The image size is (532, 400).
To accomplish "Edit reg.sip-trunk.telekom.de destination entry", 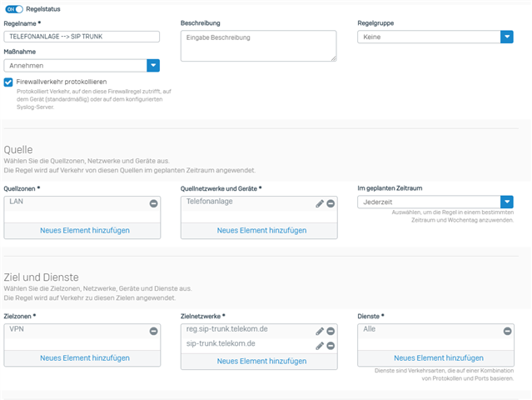I will click(320, 331).
